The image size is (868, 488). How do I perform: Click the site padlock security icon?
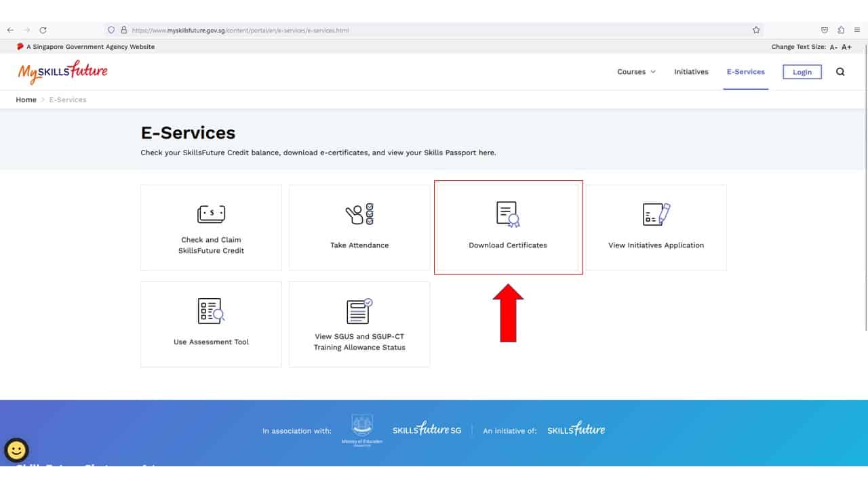(123, 30)
